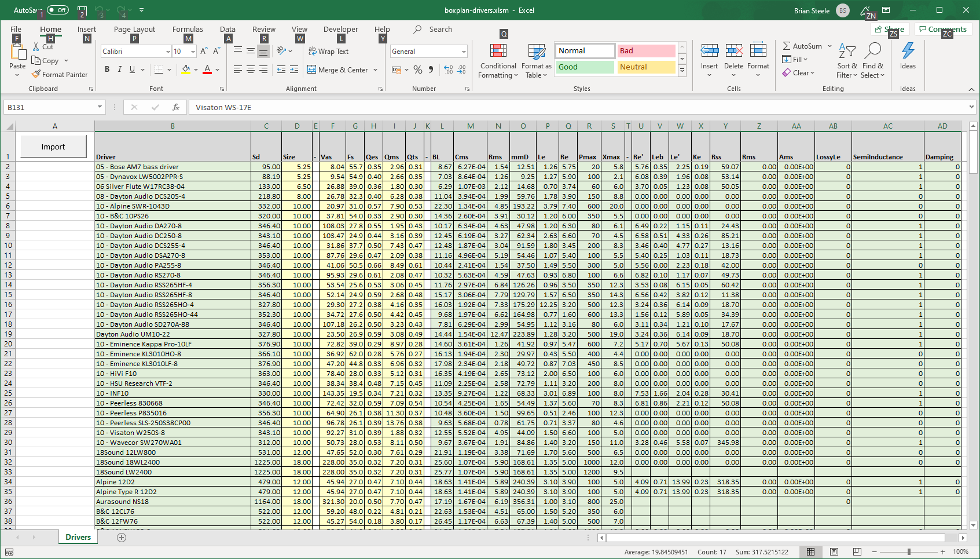Apply Comma Style number format

coord(431,70)
